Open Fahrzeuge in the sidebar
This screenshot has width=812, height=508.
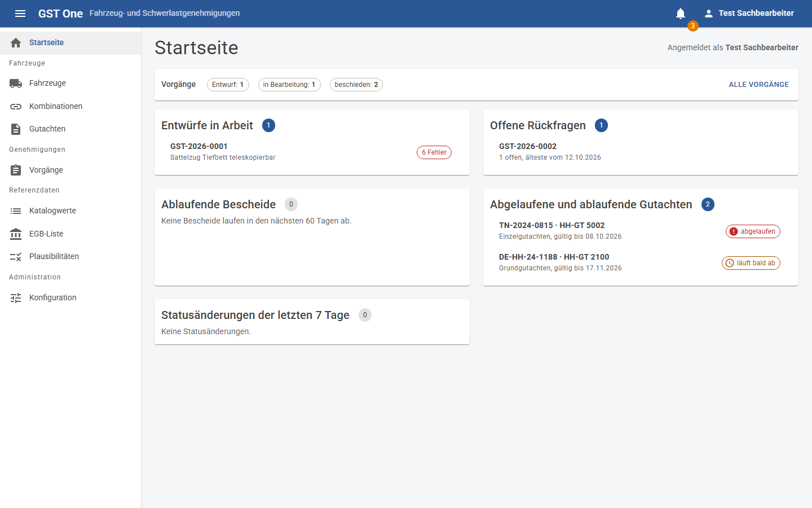pyautogui.click(x=70, y=84)
